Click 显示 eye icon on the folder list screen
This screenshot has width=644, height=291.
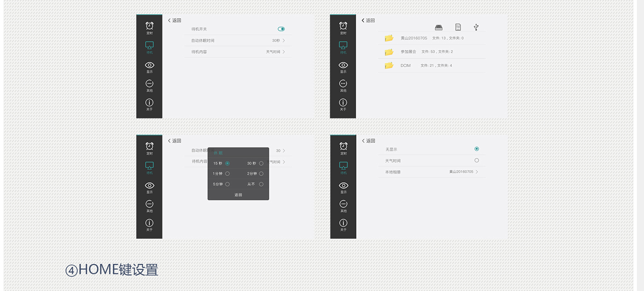tap(343, 65)
